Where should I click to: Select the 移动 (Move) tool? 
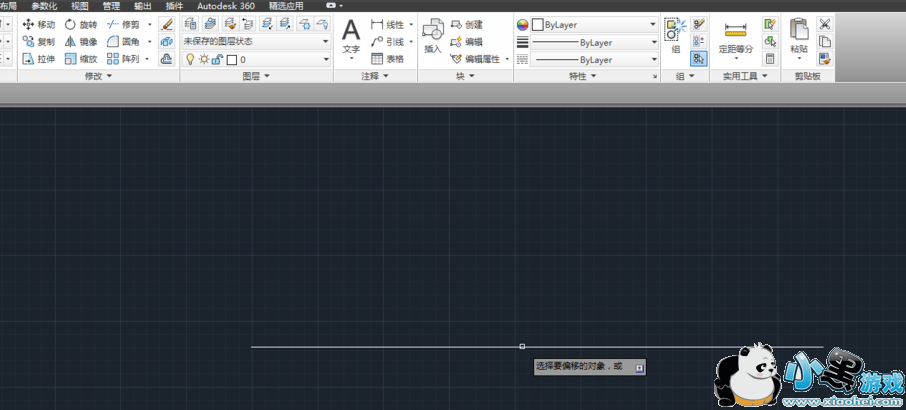coord(39,24)
